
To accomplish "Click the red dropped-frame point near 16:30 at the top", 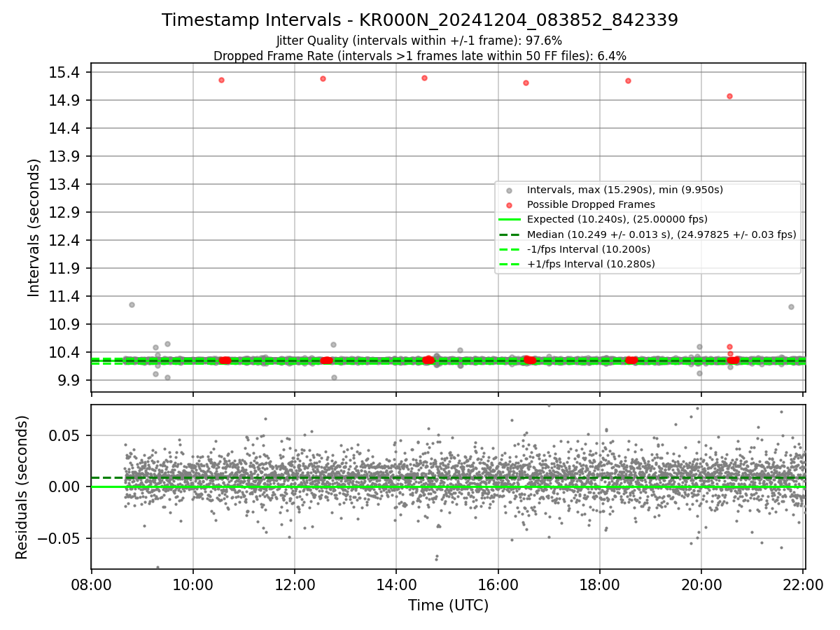I will [526, 83].
